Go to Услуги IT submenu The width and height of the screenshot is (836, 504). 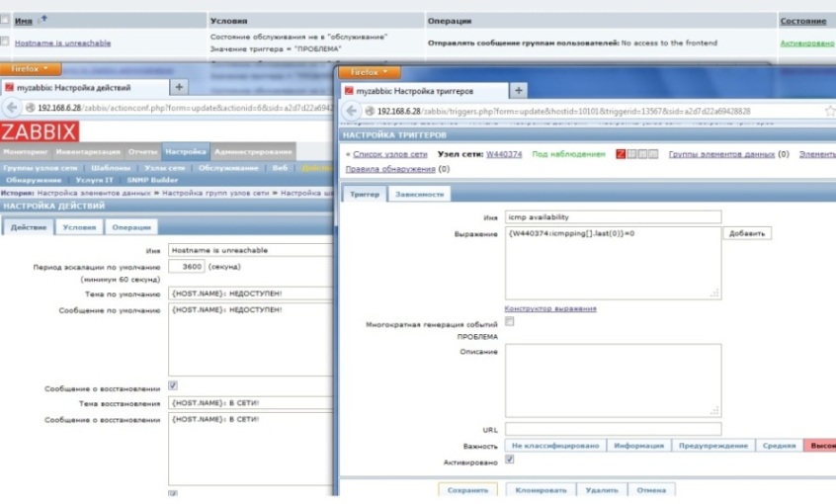94,180
